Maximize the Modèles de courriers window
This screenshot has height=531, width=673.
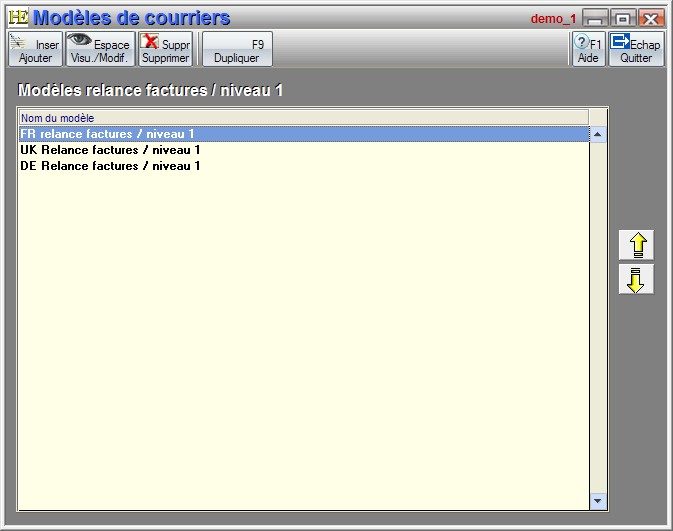(x=623, y=18)
